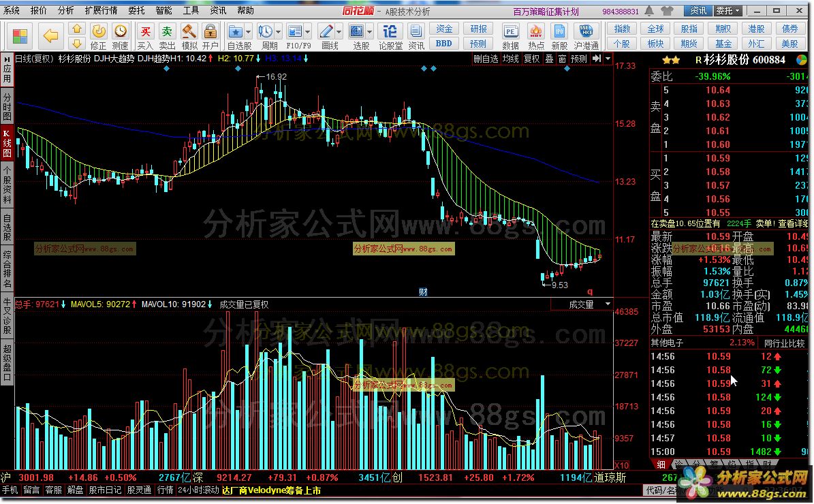The image size is (814, 504).
Task: Open the 工具 menu
Action: pyautogui.click(x=191, y=10)
